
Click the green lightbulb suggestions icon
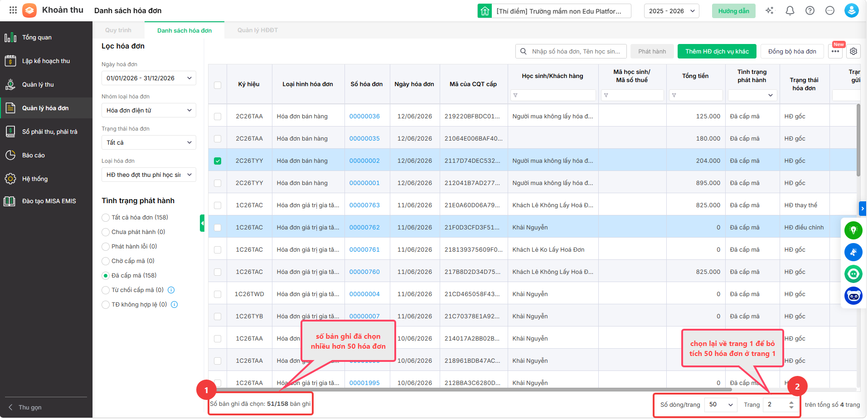click(x=853, y=230)
